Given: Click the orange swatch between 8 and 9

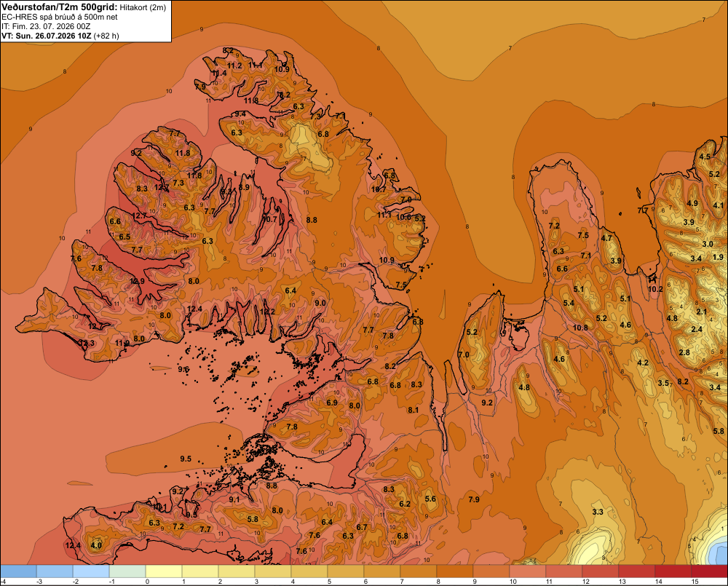Looking at the screenshot, I should click(x=455, y=571).
